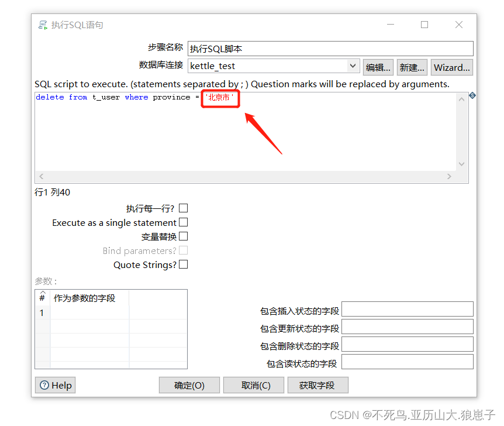Click the SQL area scrollbar down arrow
Viewport: 504px width, 426px height.
[461, 163]
